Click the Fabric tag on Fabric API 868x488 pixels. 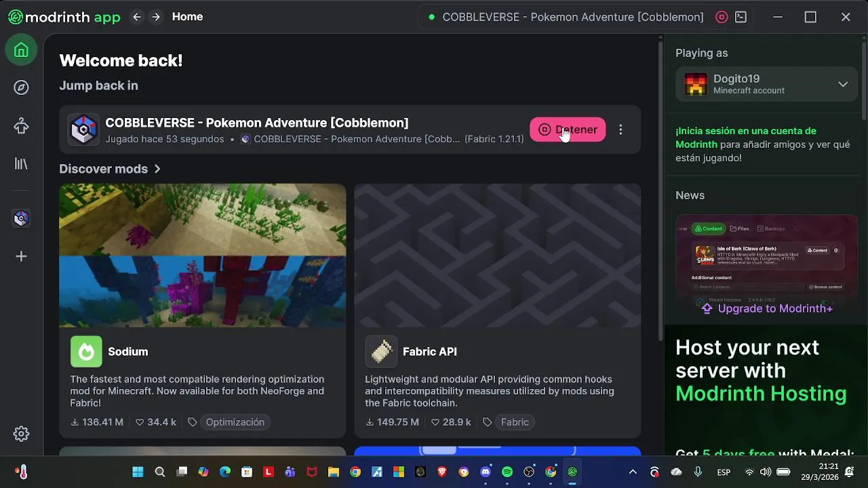515,422
